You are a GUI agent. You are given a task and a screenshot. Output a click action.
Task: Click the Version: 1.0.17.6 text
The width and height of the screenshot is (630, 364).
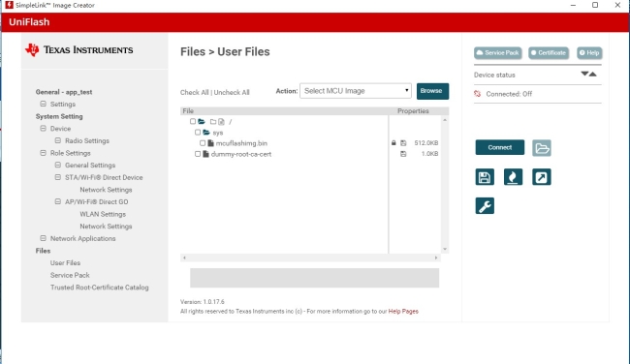(x=203, y=302)
